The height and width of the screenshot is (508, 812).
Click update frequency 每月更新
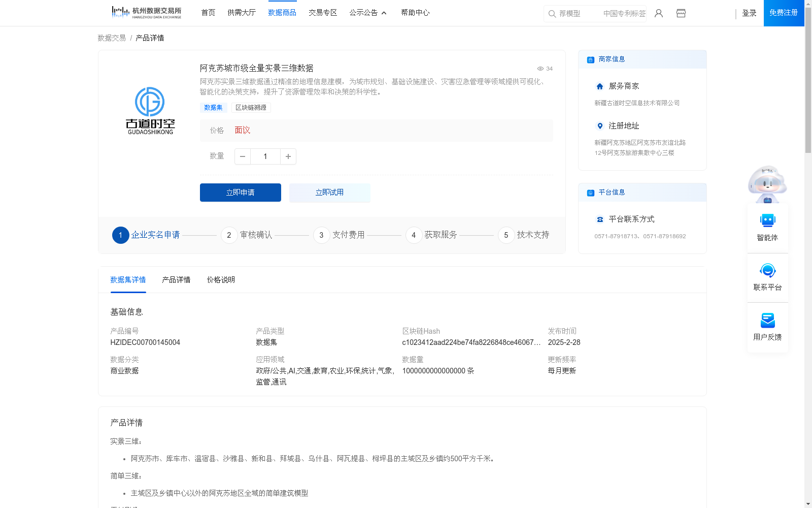point(562,371)
